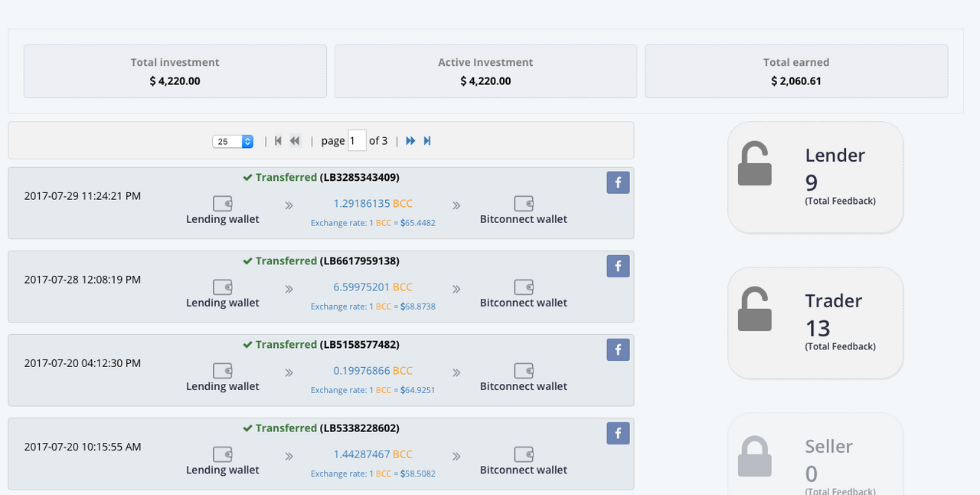980x495 pixels.
Task: Click the 6.59975201 BCC amount link
Action: pos(373,287)
